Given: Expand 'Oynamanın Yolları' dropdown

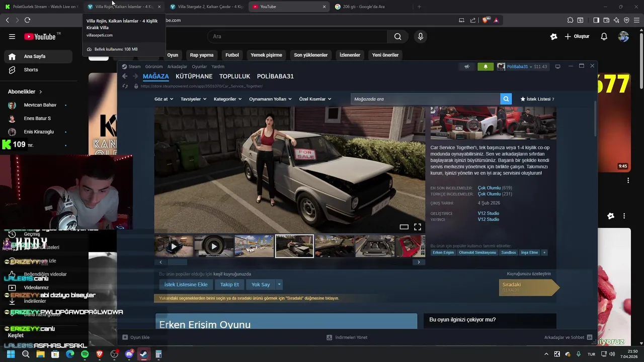Looking at the screenshot, I should tap(270, 99).
